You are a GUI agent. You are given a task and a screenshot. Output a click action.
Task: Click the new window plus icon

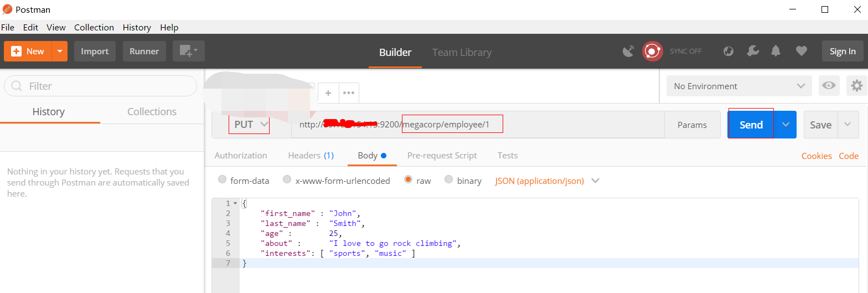pos(188,52)
